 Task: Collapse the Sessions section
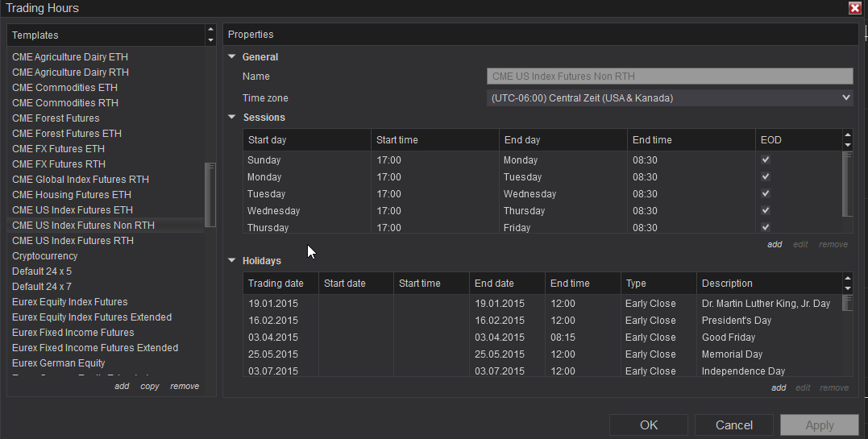[x=232, y=117]
